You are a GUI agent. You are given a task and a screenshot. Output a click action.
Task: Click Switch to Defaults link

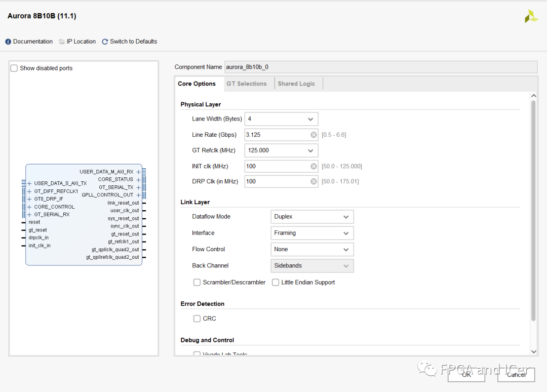coord(133,42)
